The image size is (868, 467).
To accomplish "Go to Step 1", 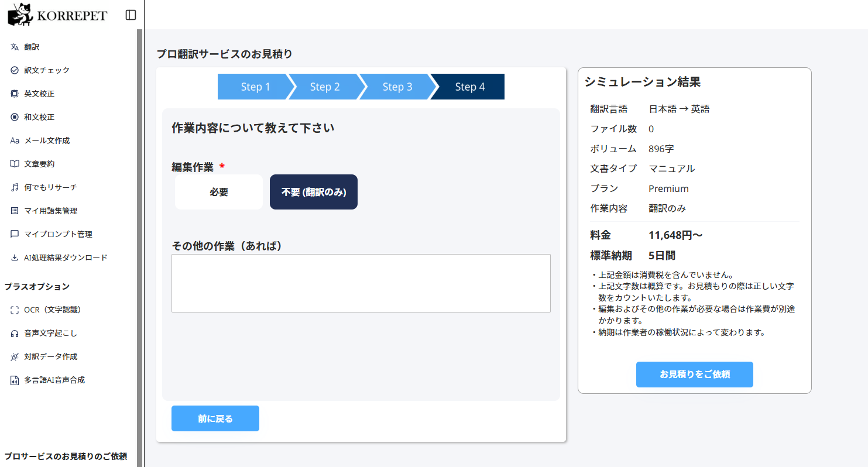I will [255, 87].
